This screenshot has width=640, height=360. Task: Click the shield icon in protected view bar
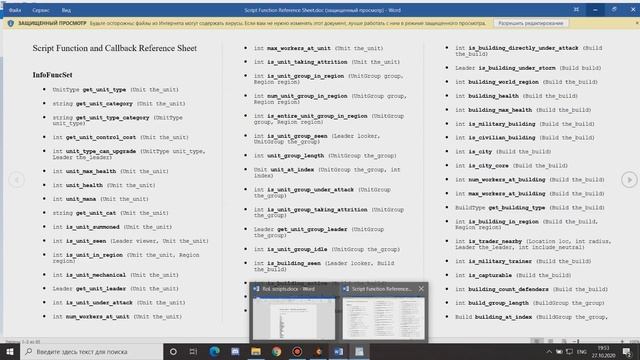[x=11, y=23]
